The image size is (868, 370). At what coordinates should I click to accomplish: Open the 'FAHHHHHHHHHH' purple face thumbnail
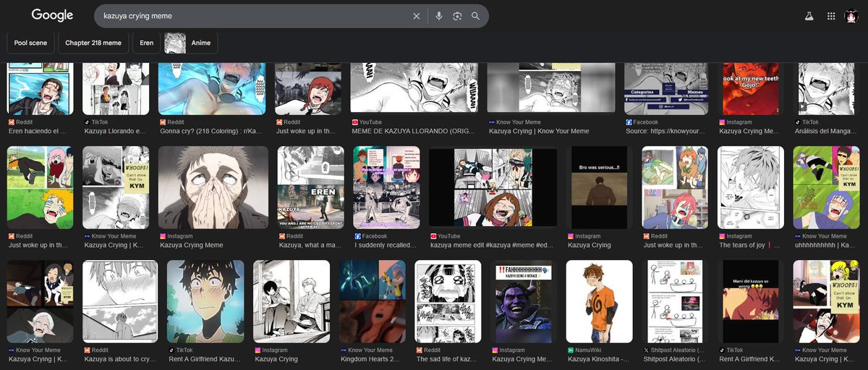[524, 301]
